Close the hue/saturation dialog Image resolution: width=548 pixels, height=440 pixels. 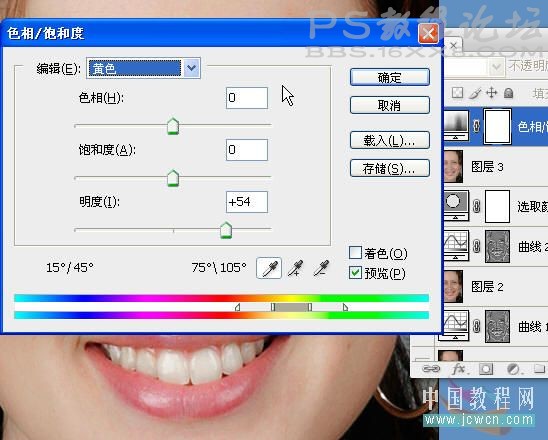coord(428,34)
